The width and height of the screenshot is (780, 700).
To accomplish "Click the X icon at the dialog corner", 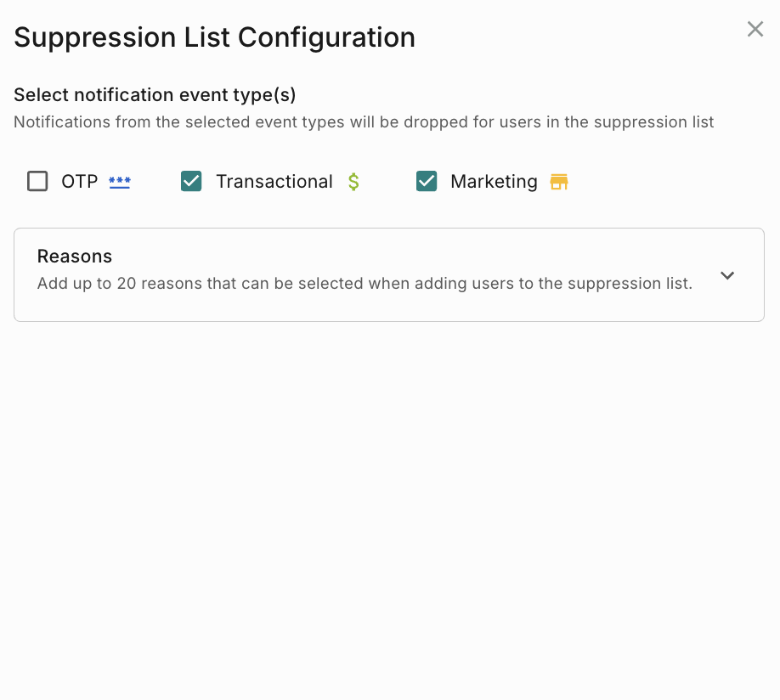I will point(755,30).
